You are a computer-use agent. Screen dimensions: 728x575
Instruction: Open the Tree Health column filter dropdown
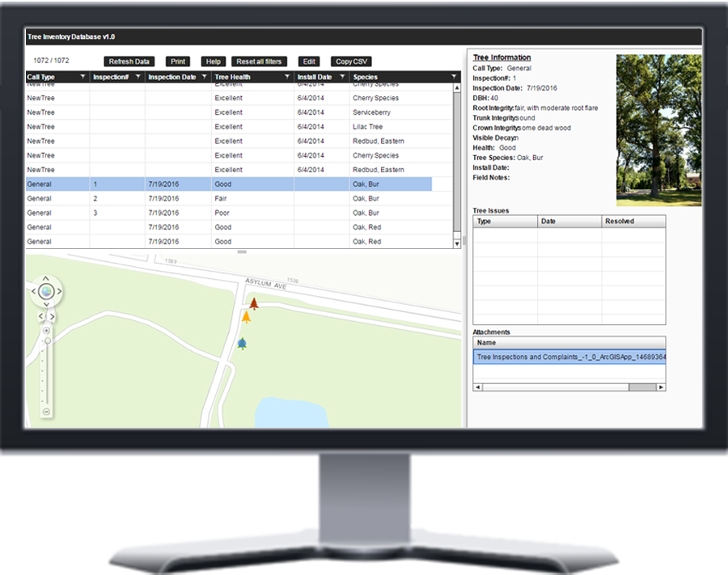click(286, 77)
